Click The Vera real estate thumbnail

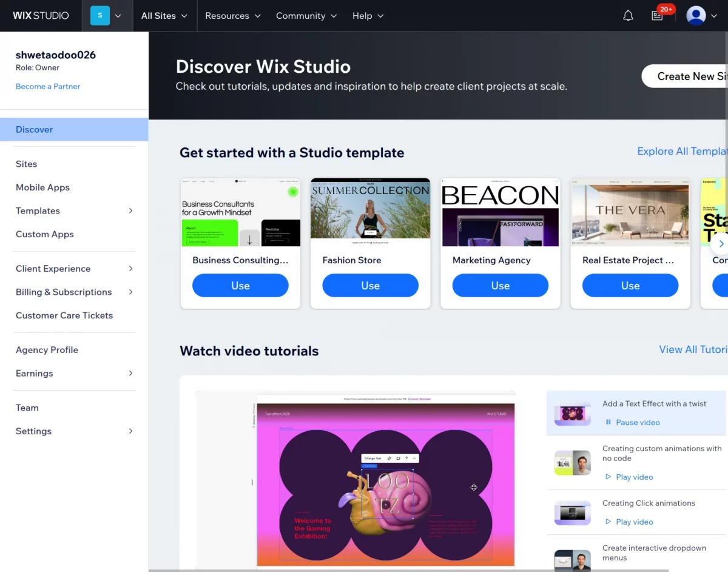630,212
